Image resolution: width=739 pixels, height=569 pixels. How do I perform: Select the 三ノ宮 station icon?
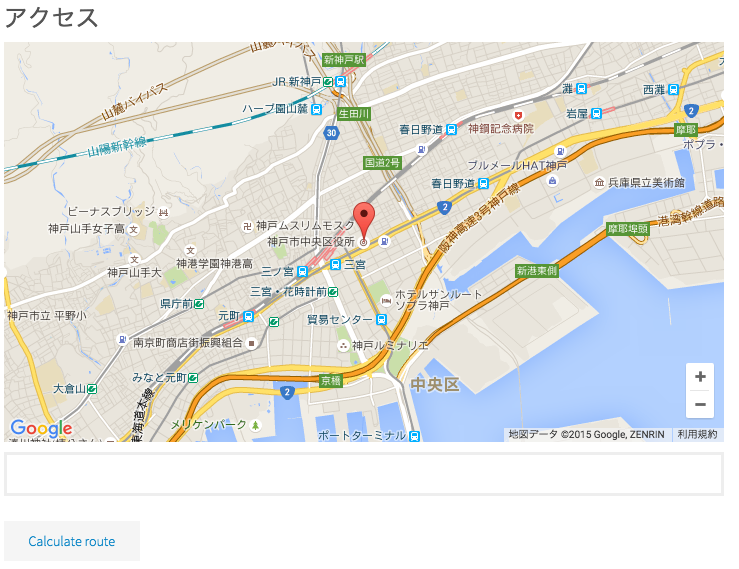coord(303,272)
